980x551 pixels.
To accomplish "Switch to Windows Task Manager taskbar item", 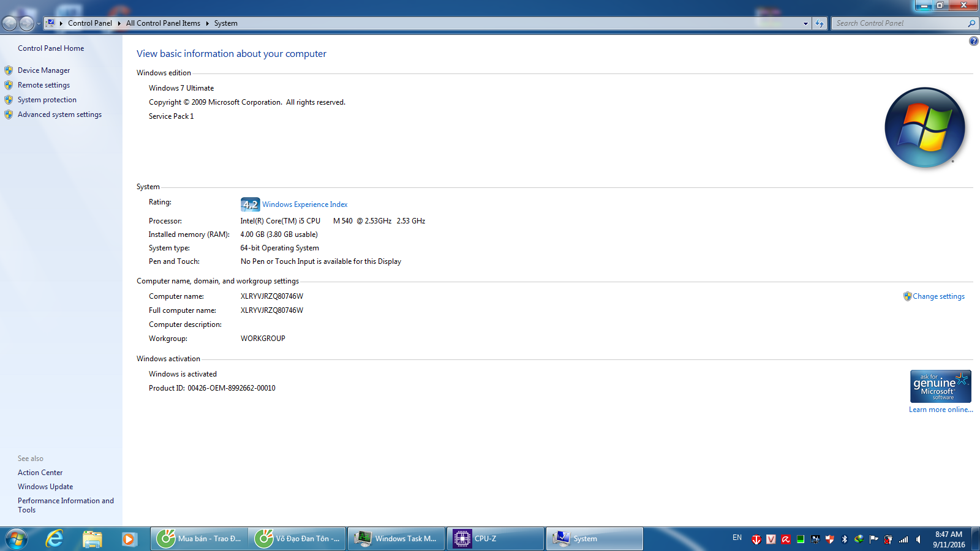I will [x=396, y=539].
